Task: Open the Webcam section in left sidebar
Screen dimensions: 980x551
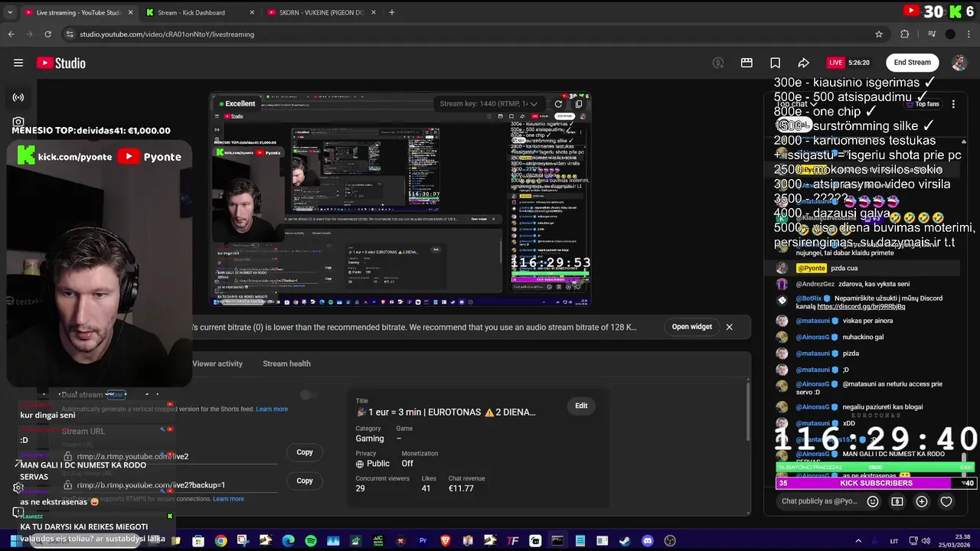Action: coord(18,122)
